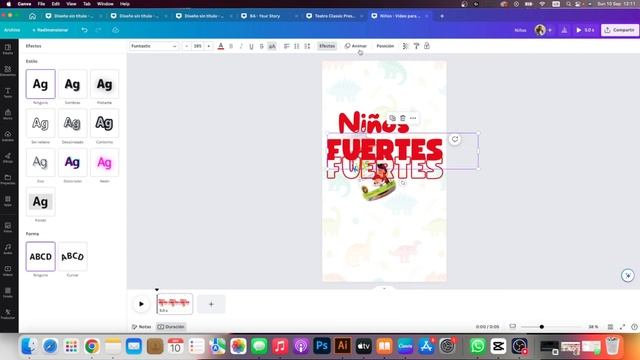Select the Contorno text style
The height and width of the screenshot is (360, 640).
tap(104, 123)
